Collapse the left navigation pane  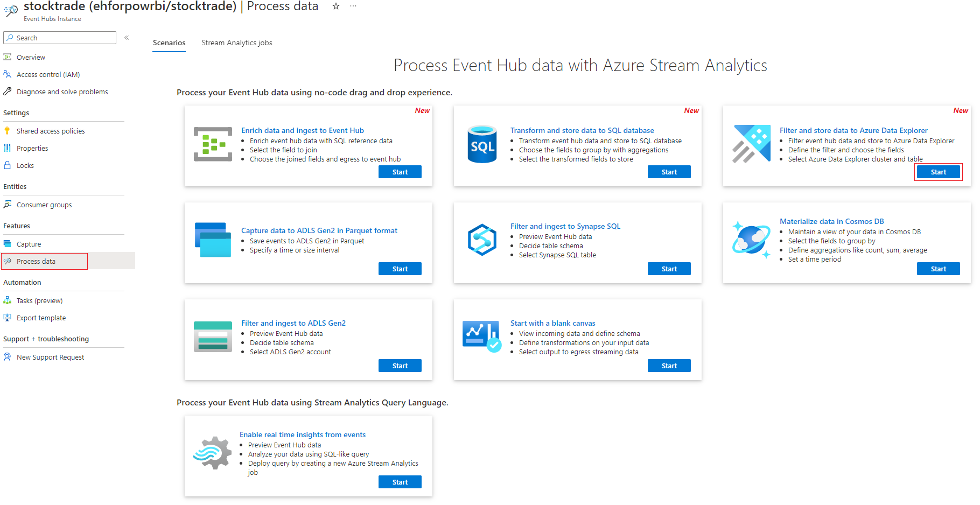(x=127, y=38)
